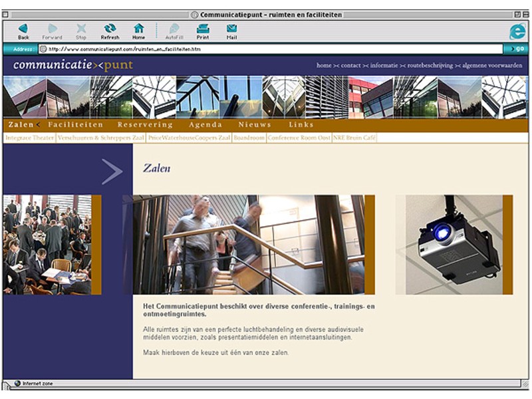The image size is (532, 399).
Task: Click the Back arrow in toolbar
Action: click(23, 29)
